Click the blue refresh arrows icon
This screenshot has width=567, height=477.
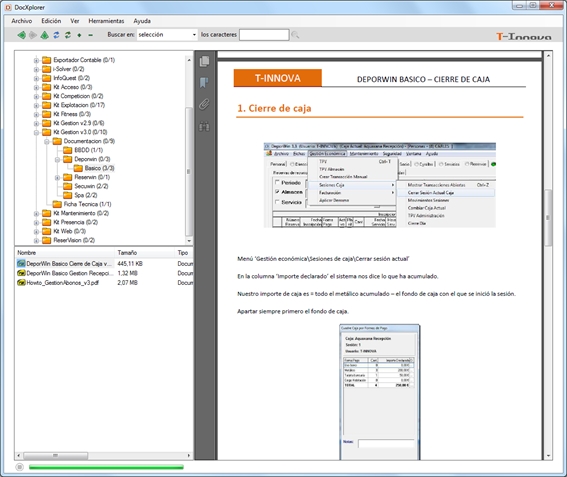click(x=56, y=35)
